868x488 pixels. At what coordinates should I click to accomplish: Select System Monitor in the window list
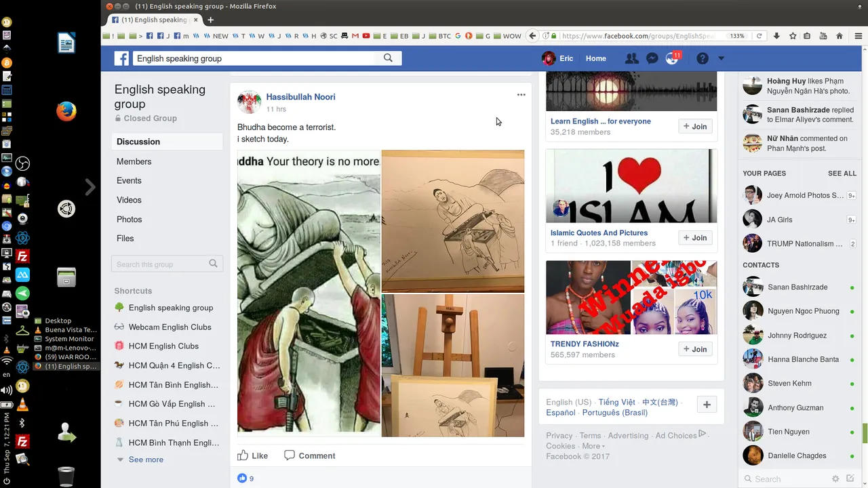[68, 339]
